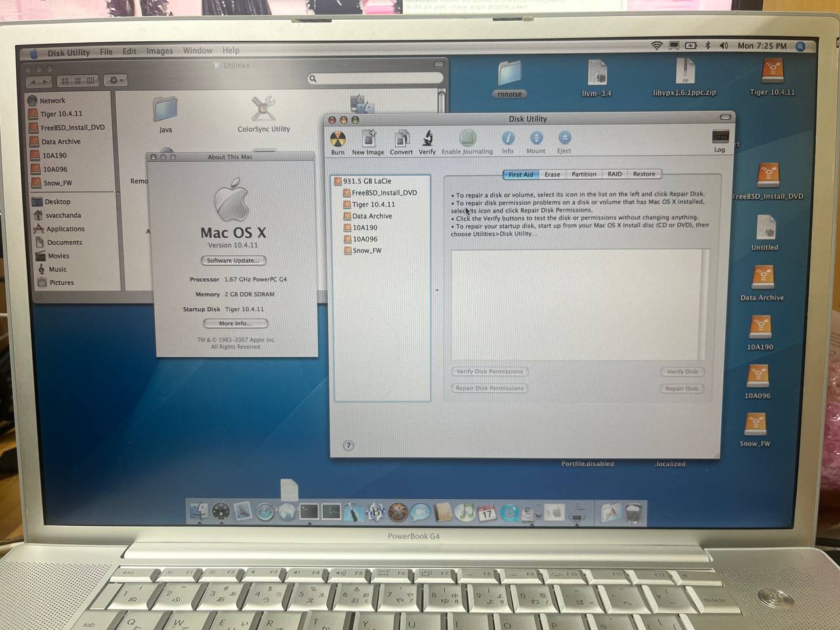Click the Info toolbar icon in Disk Utility
The height and width of the screenshot is (630, 840).
[x=508, y=138]
